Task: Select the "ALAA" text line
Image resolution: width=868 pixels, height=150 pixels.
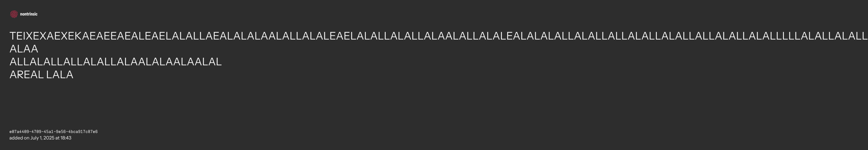Action: [24, 49]
